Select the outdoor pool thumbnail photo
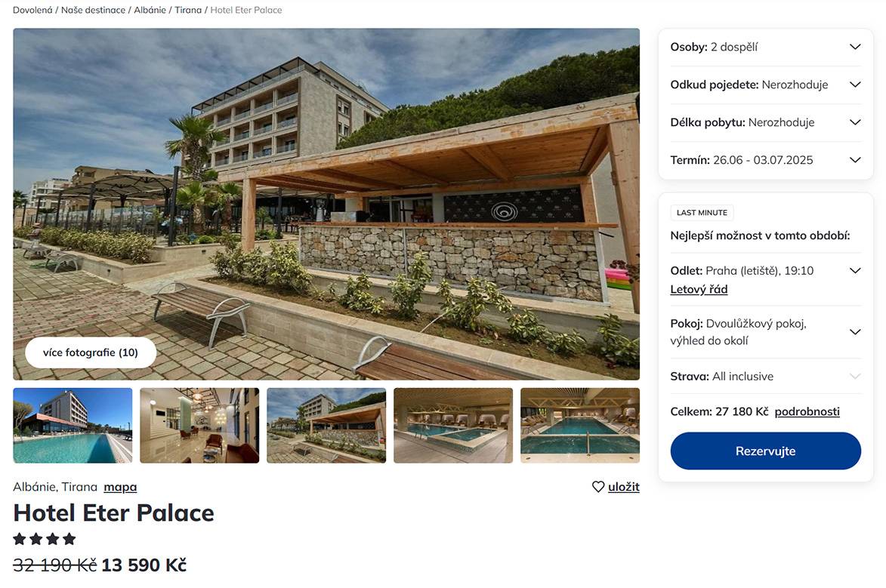Viewport: 886px width, 588px height. pos(73,425)
